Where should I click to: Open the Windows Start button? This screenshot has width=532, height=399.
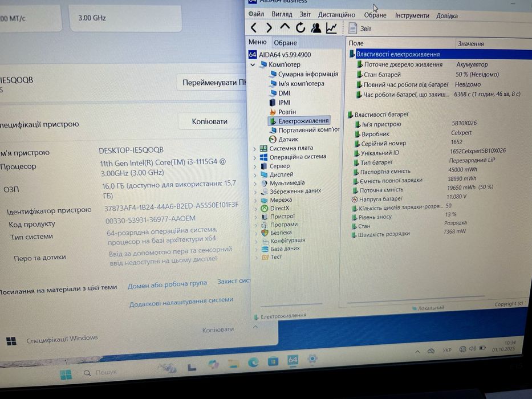coord(66,374)
